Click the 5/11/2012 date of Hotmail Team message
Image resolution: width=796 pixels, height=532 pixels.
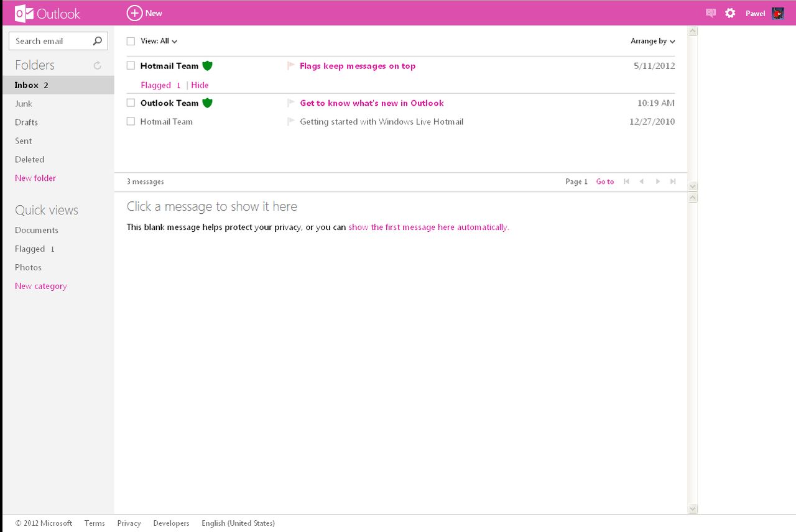[x=654, y=66]
